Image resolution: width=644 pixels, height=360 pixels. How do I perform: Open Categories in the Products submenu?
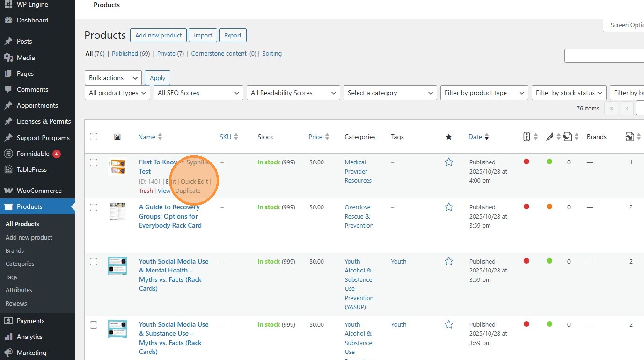20,264
